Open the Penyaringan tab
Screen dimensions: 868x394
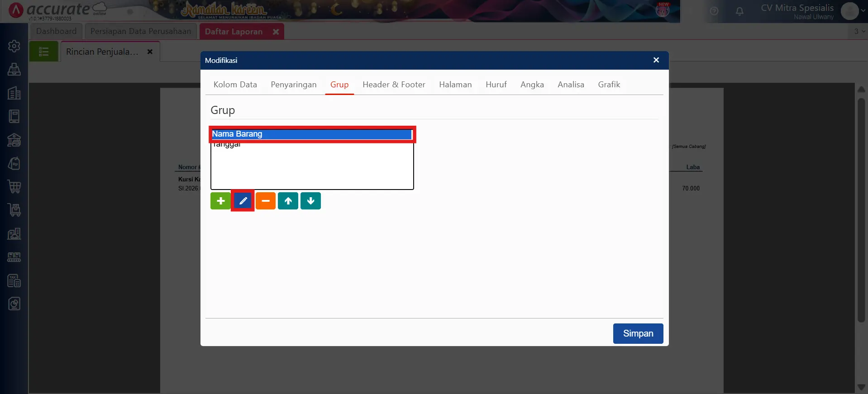click(293, 85)
